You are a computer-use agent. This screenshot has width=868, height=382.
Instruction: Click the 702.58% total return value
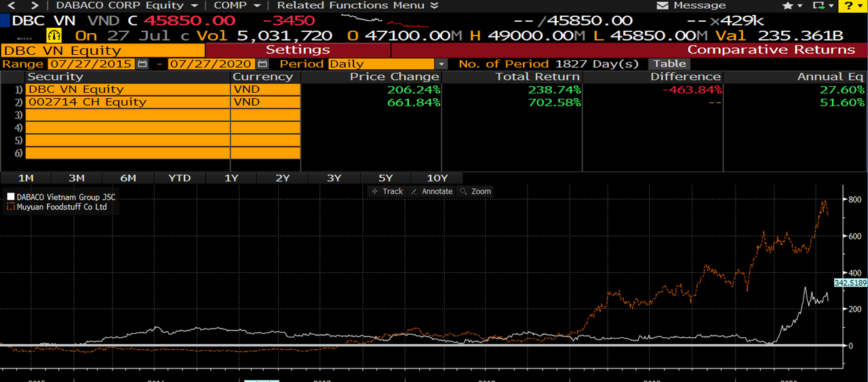click(554, 102)
